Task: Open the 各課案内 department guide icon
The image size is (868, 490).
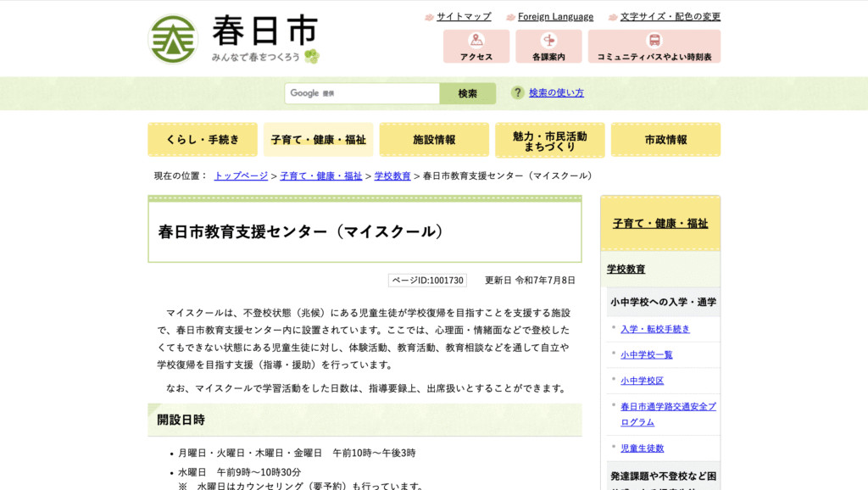Action: click(x=548, y=47)
